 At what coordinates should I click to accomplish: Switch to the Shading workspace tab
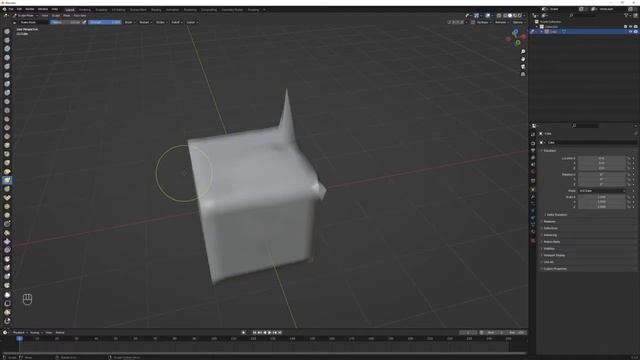[156, 9]
